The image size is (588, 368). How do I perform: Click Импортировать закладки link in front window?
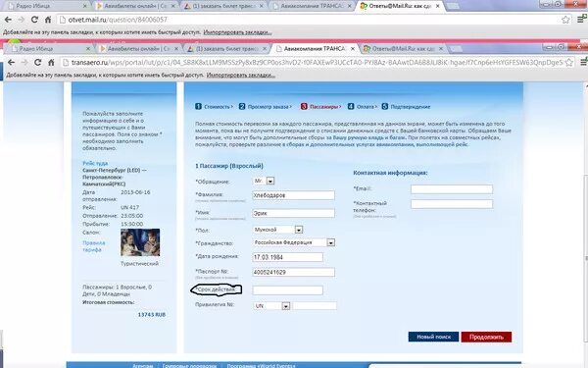coord(241,76)
